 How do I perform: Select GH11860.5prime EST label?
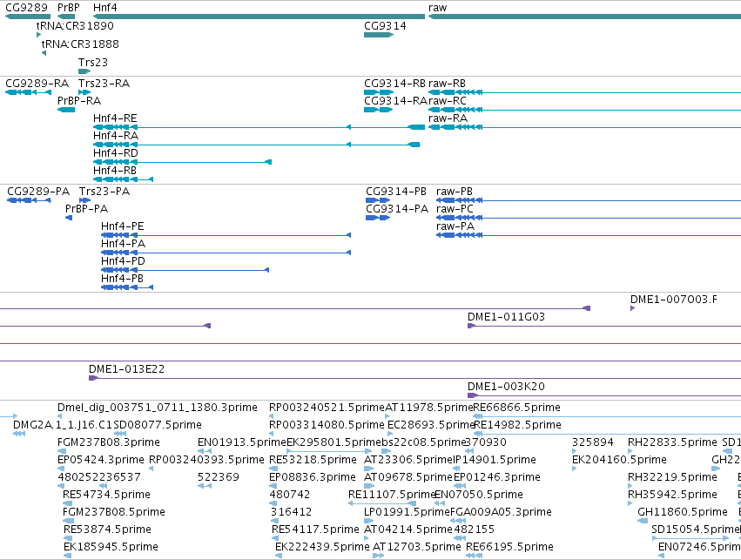click(x=683, y=512)
